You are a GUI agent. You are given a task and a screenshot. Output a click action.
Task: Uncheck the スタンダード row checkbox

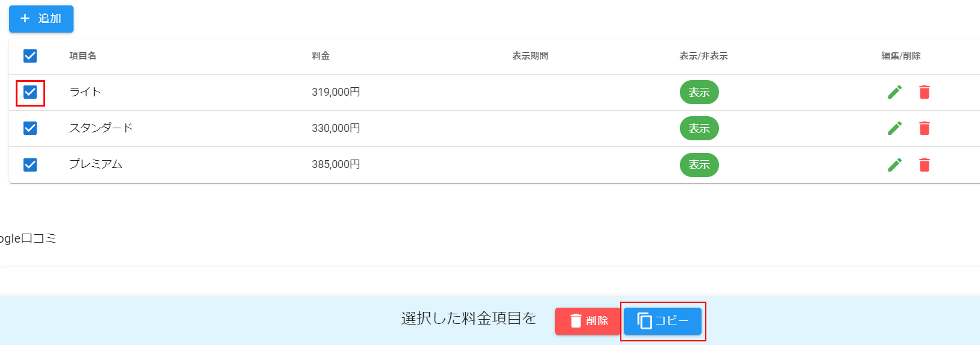click(30, 128)
